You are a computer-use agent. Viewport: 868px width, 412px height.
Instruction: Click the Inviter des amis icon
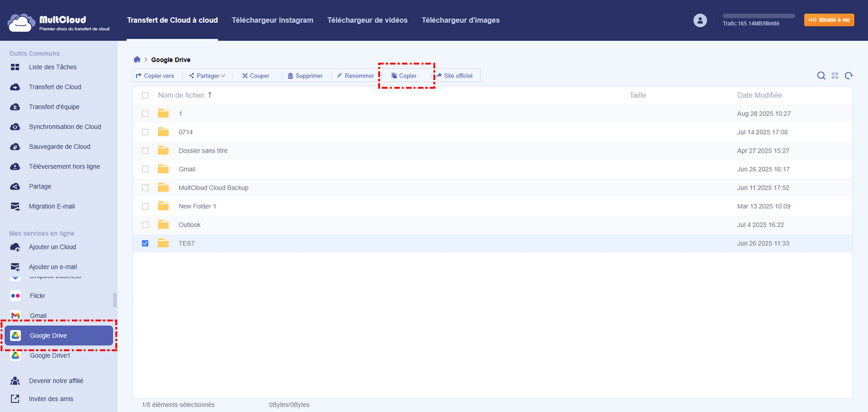point(15,399)
